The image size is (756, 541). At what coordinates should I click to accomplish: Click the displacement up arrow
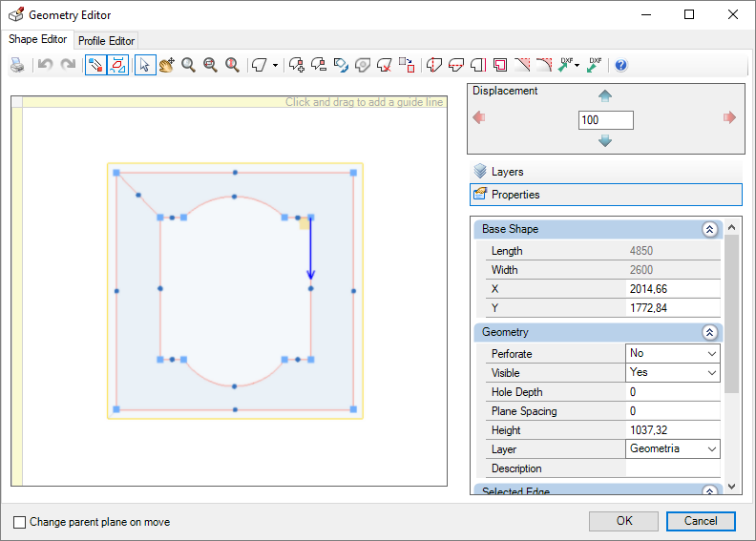[605, 95]
